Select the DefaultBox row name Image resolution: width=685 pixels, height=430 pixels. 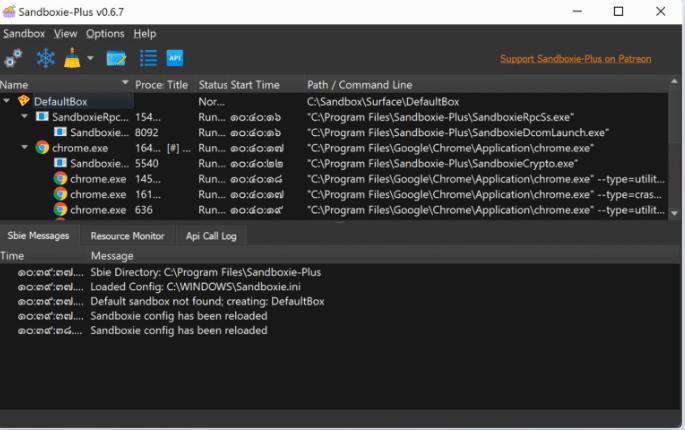[61, 101]
